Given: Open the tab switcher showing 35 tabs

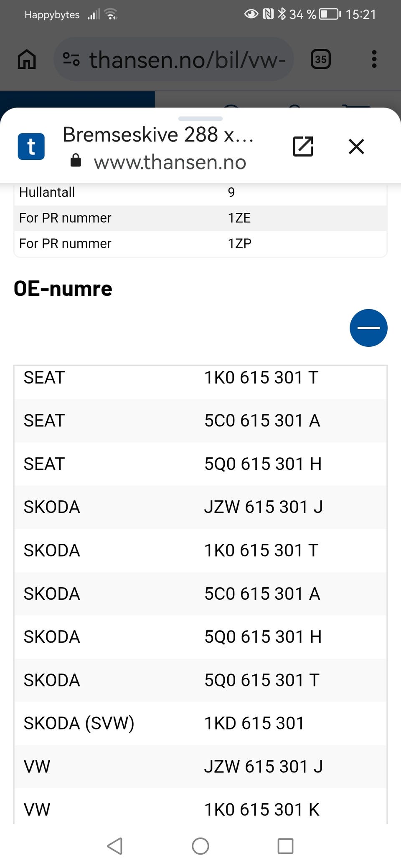Looking at the screenshot, I should pyautogui.click(x=321, y=59).
